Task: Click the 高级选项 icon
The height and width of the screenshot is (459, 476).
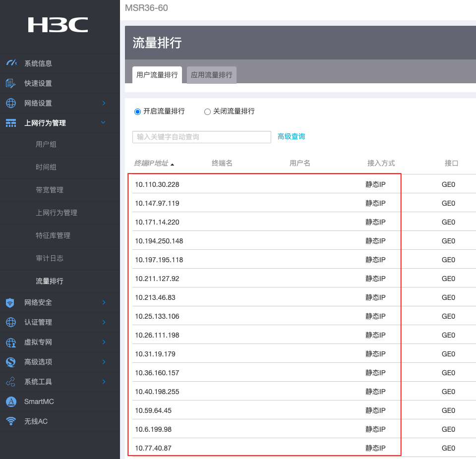Action: (10, 362)
